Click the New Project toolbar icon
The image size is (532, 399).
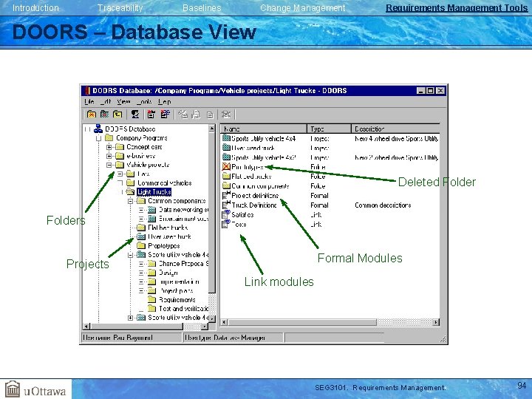pos(104,115)
